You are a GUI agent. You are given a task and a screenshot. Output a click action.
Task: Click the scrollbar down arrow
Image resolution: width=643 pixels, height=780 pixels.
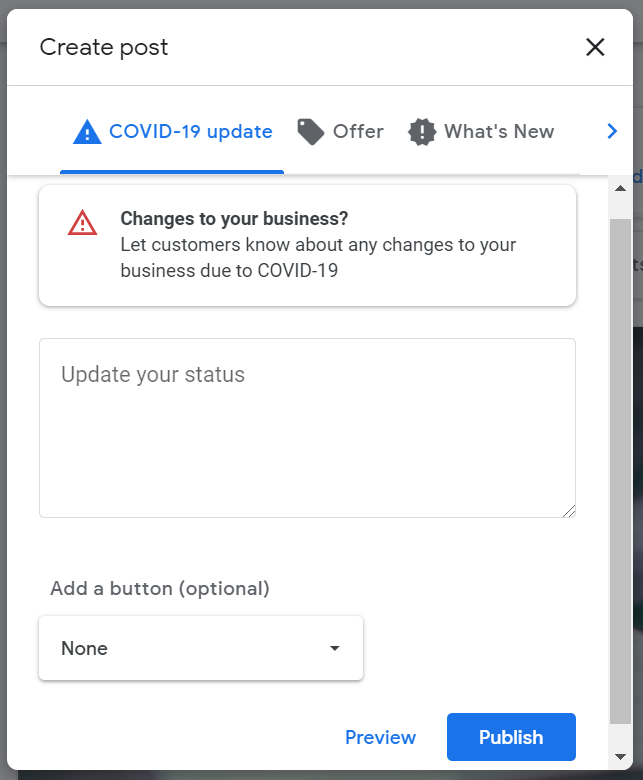(620, 757)
